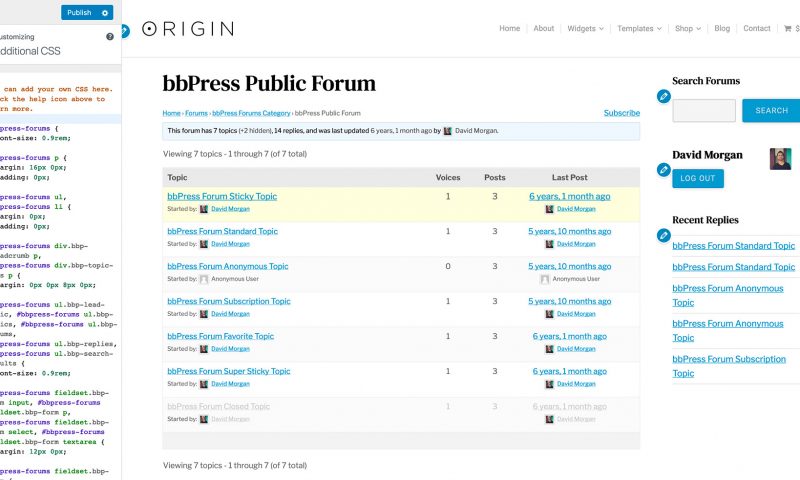Open the Contact menu item
Image resolution: width=800 pixels, height=480 pixels.
click(x=757, y=29)
